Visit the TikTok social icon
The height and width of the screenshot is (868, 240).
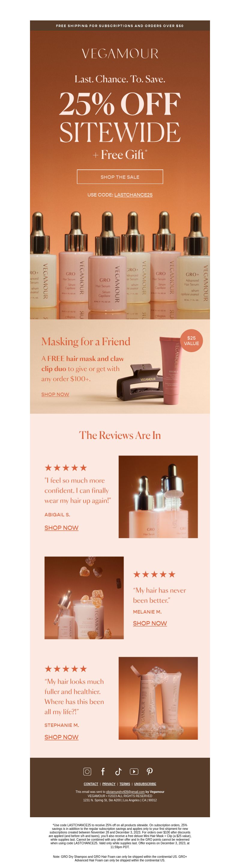click(x=118, y=771)
